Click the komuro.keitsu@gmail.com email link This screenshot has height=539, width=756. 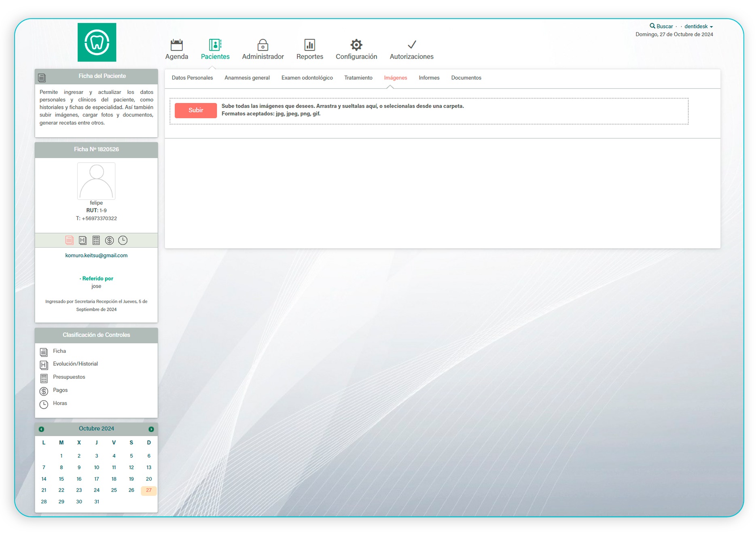pos(96,255)
